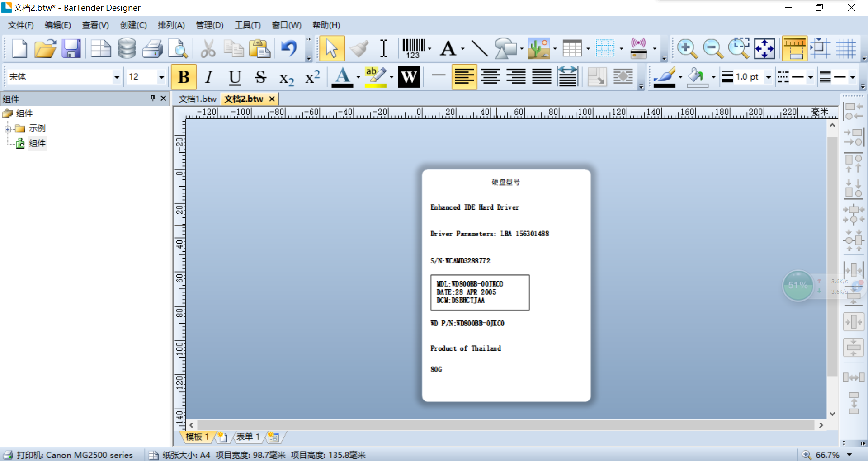Select the line drawing tool
This screenshot has height=461, width=868.
(x=479, y=49)
